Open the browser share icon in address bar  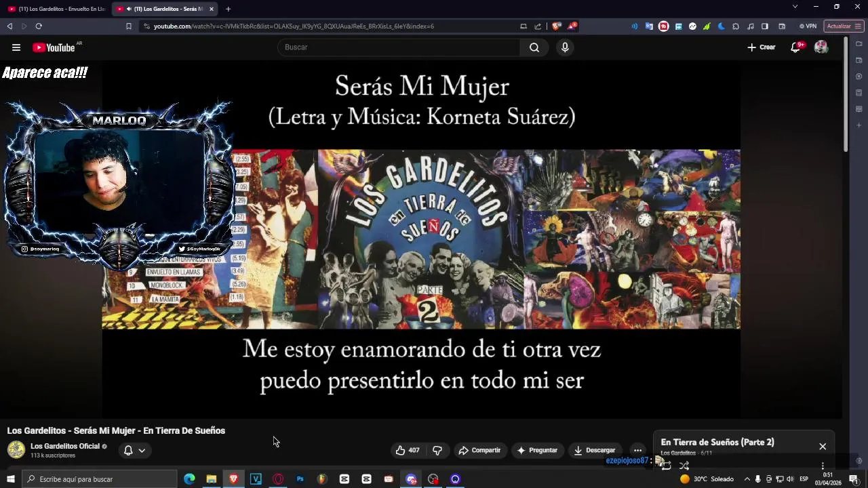(x=538, y=26)
